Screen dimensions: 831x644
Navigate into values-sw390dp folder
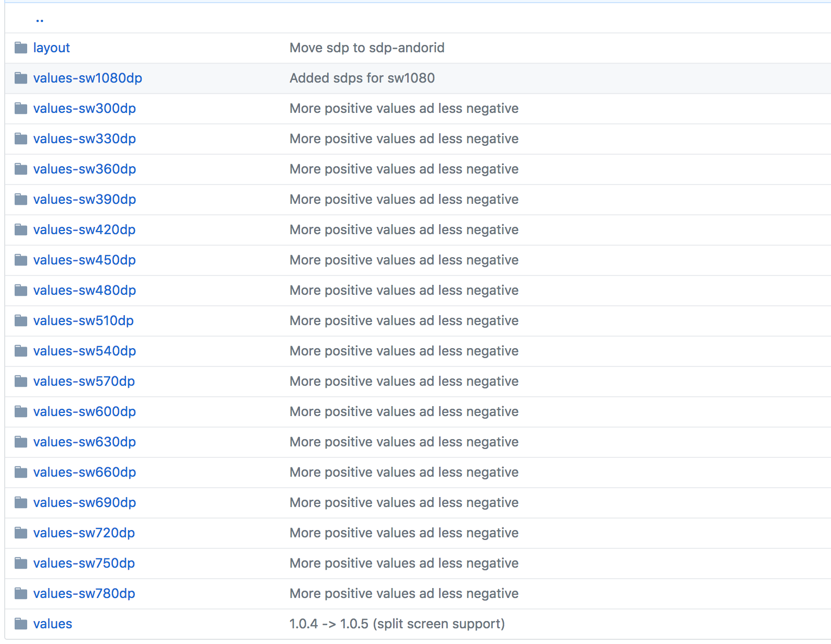pos(84,200)
